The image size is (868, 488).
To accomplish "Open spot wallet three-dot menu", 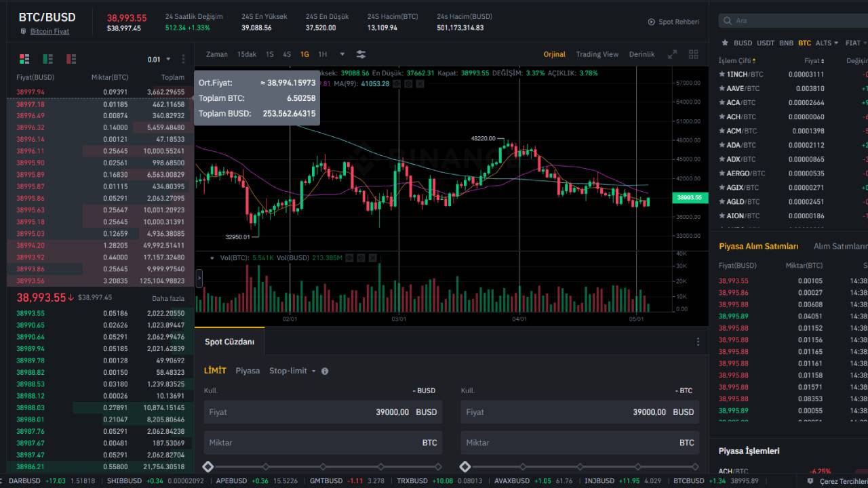I will 698,342.
